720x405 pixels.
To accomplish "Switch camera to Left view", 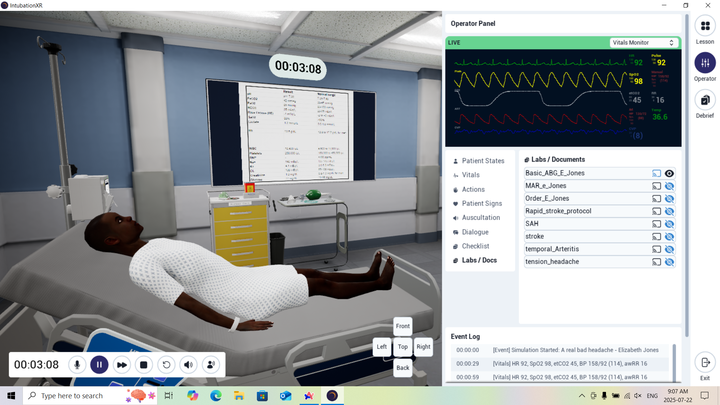I will 382,347.
